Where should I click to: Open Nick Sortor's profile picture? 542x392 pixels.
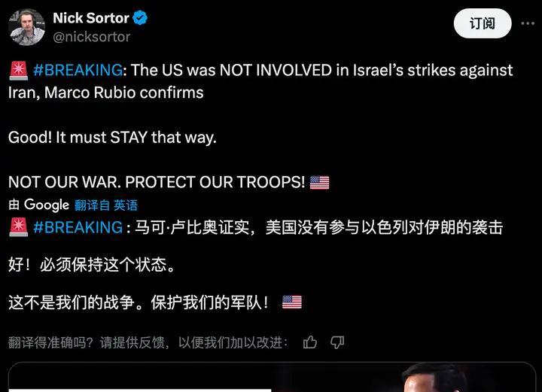point(26,27)
